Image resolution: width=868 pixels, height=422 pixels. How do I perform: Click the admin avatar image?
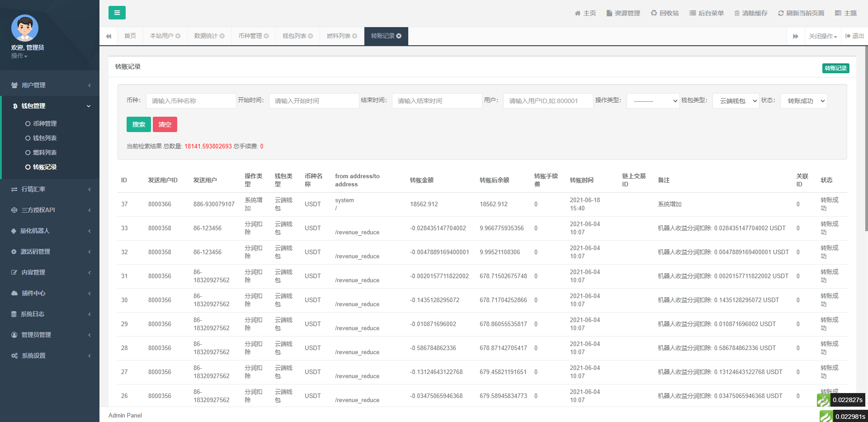point(24,28)
